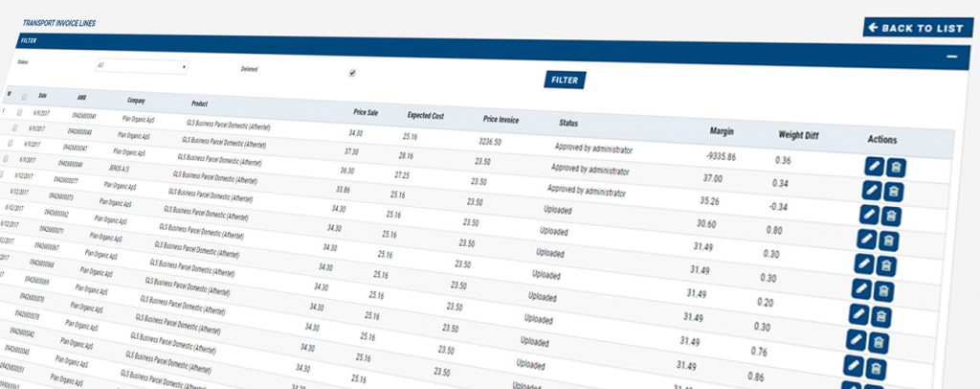The width and height of the screenshot is (980, 389).
Task: Delete the invoice line with margin 30.60
Action: point(888,240)
